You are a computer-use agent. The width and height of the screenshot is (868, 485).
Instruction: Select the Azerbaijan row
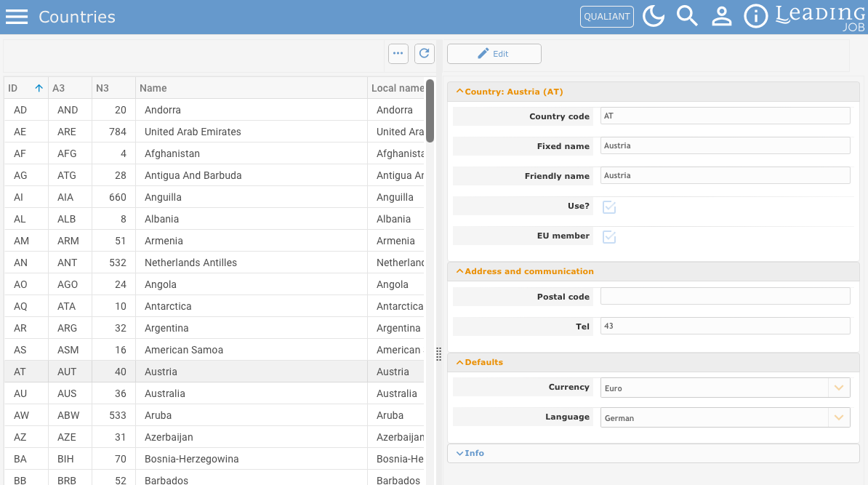[x=214, y=437]
